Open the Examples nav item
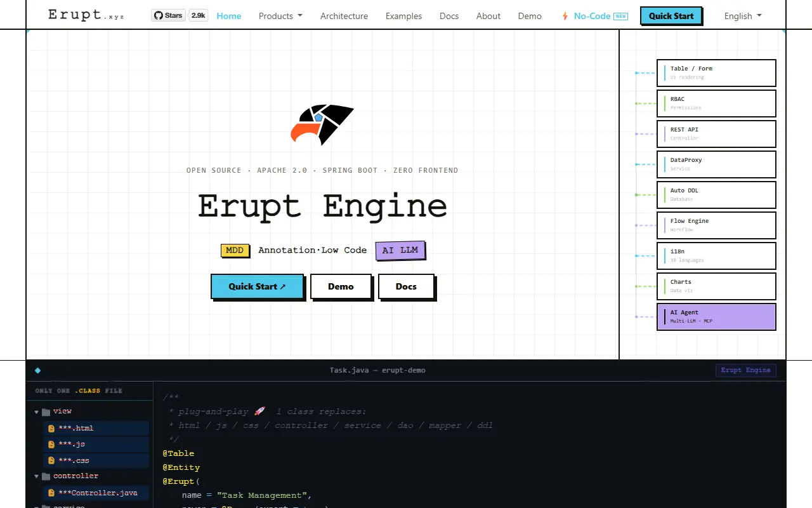 403,16
